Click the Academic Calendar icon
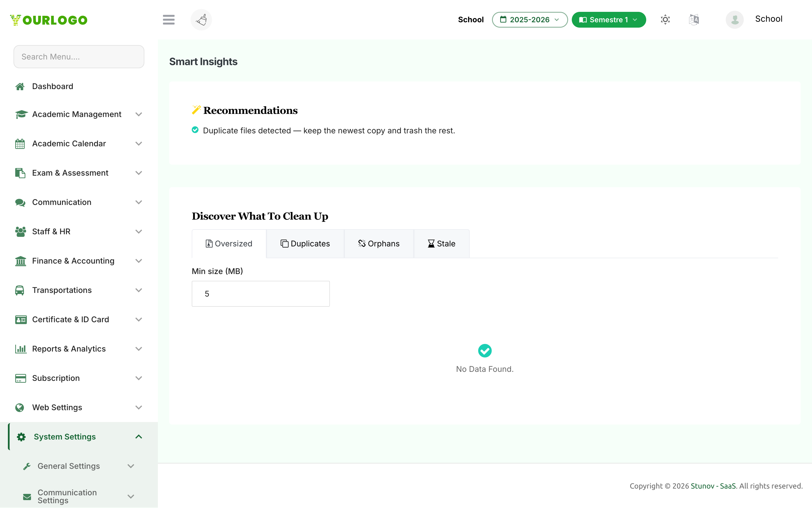Image resolution: width=812 pixels, height=508 pixels. (x=20, y=143)
